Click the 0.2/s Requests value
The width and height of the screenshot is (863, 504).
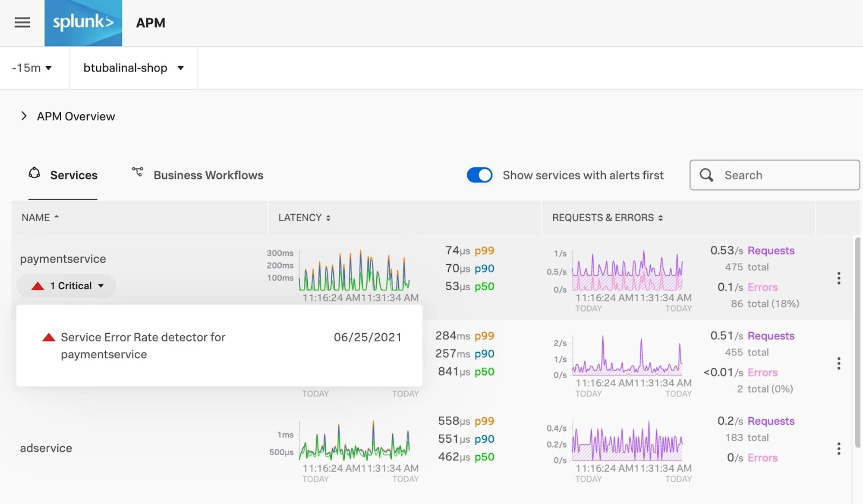tap(756, 421)
